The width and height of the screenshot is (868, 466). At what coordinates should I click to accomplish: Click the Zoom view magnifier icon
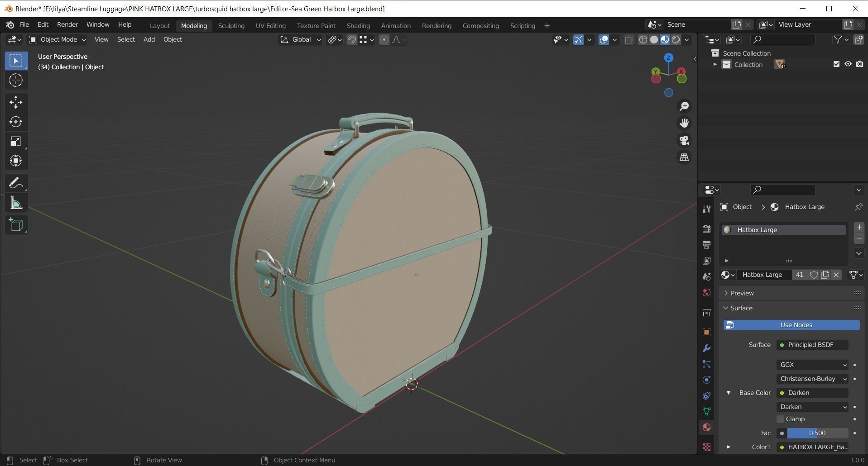click(x=684, y=106)
